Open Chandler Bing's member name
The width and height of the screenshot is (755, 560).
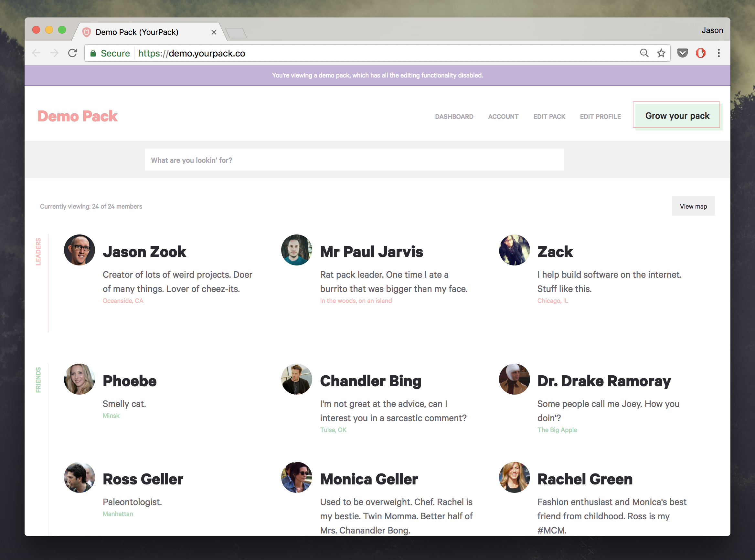[370, 381]
